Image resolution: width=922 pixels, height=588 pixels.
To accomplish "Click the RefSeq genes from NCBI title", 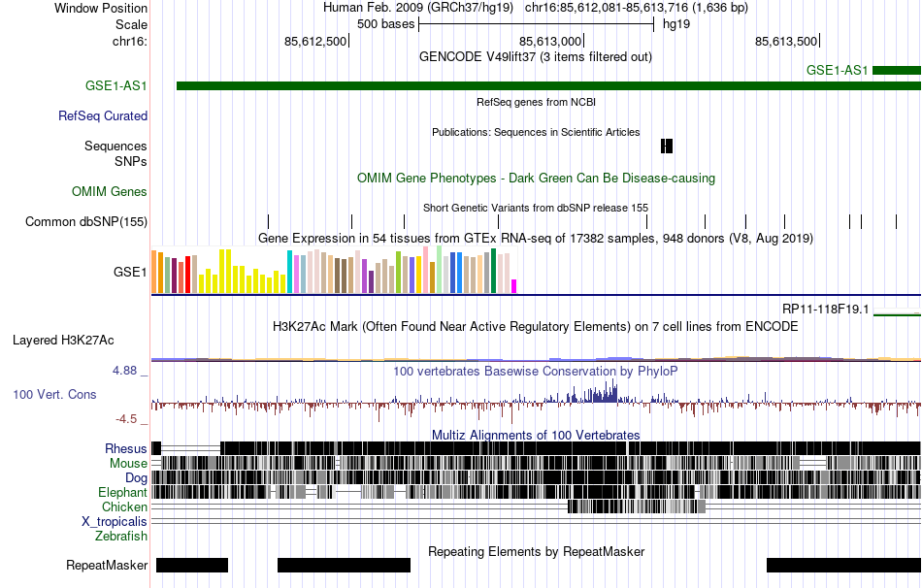I will click(536, 102).
